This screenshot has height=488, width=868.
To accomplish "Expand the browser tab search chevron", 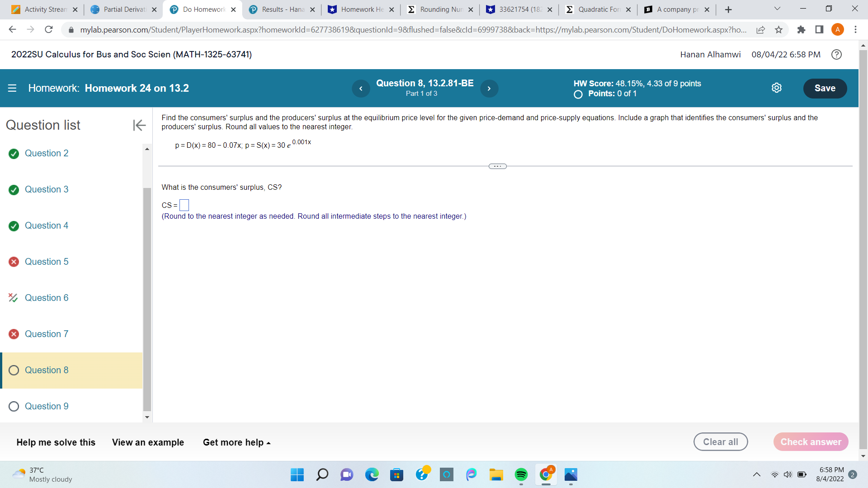I will tap(776, 9).
